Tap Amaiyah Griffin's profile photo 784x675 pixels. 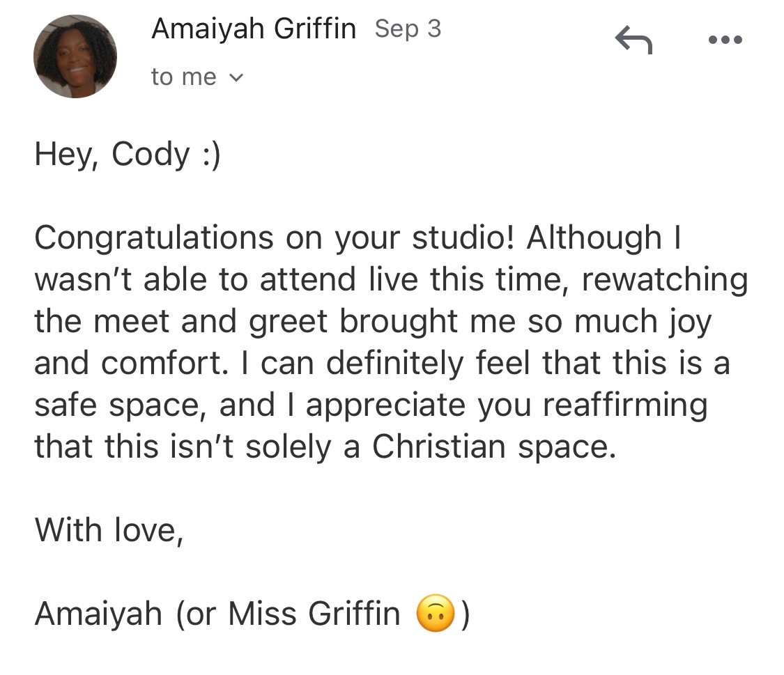point(75,56)
